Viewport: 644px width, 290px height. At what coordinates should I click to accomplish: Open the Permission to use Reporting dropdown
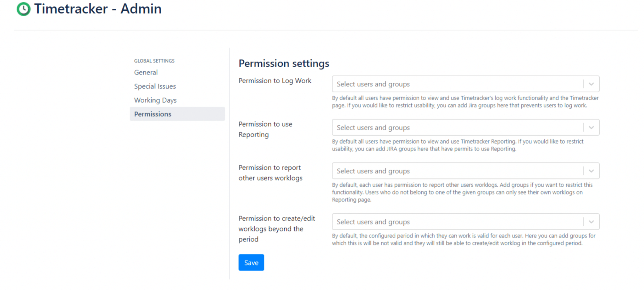(440, 127)
